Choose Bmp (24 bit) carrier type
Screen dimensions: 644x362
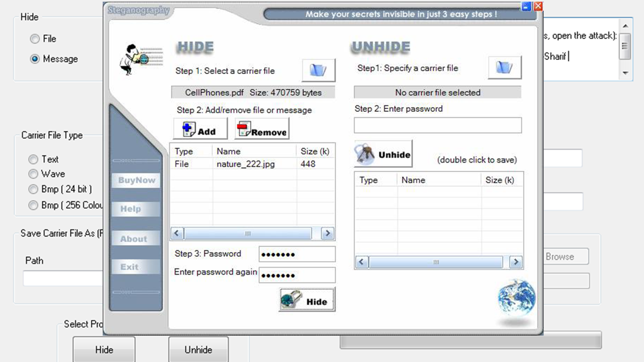point(33,189)
